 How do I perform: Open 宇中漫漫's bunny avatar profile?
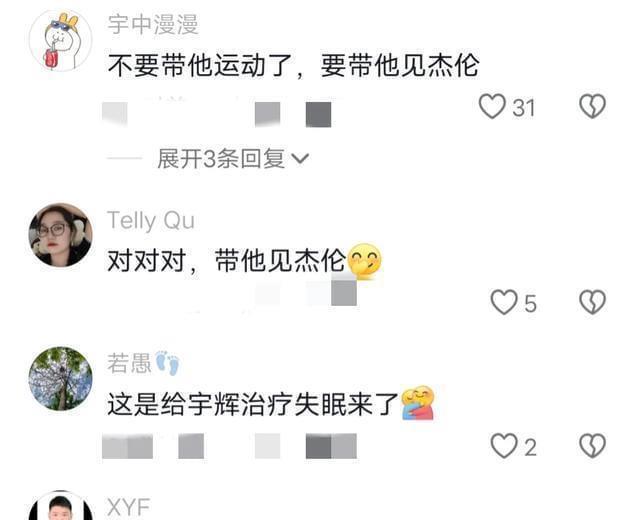(61, 40)
